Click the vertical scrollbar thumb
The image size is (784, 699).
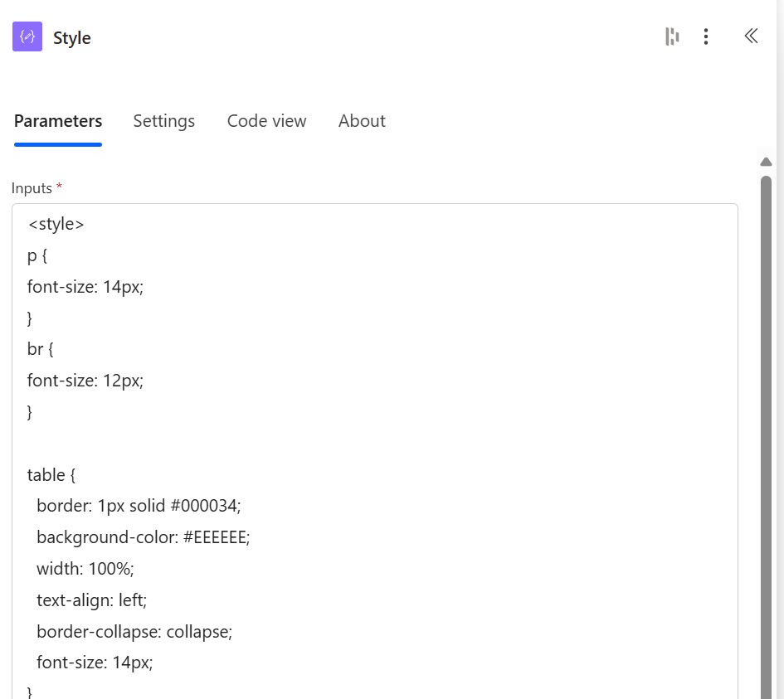(766, 415)
